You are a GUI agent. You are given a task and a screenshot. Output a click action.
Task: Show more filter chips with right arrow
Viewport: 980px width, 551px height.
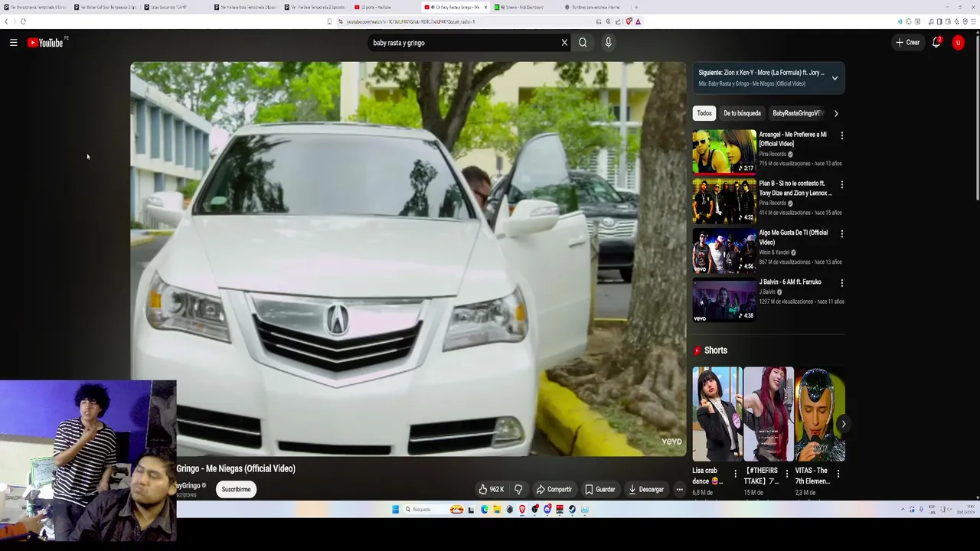(835, 113)
